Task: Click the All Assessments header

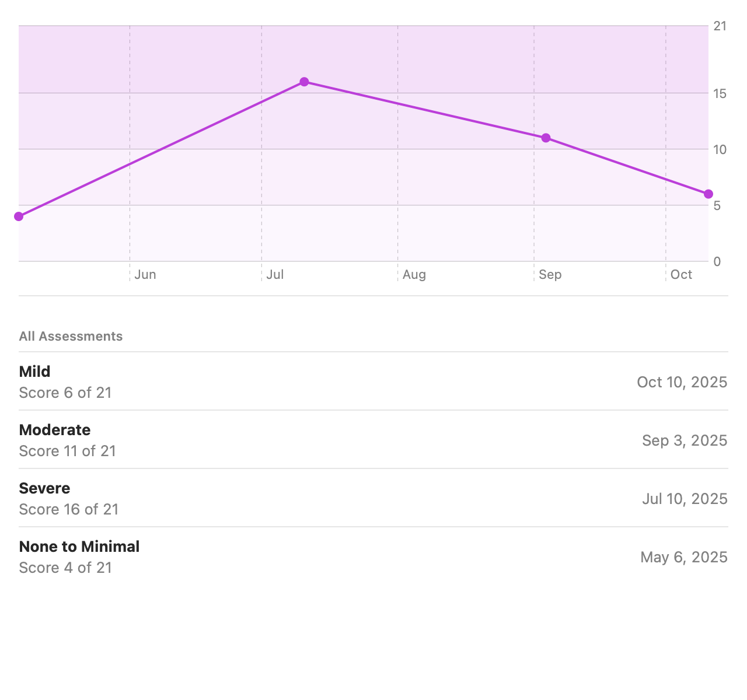Action: (x=71, y=337)
